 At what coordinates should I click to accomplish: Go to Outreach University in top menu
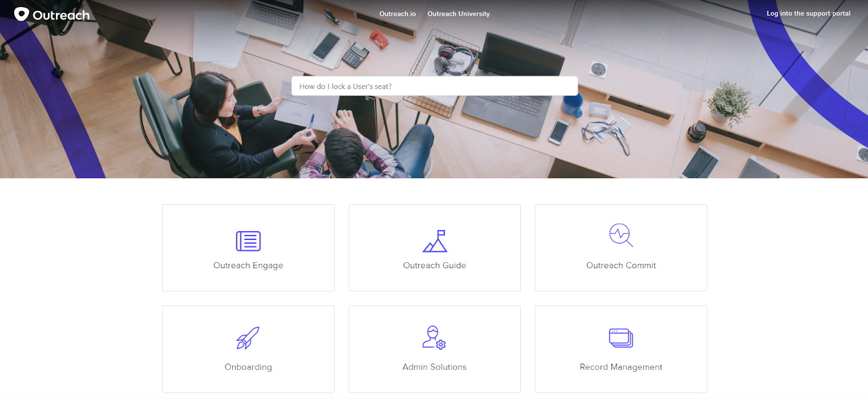pos(458,14)
